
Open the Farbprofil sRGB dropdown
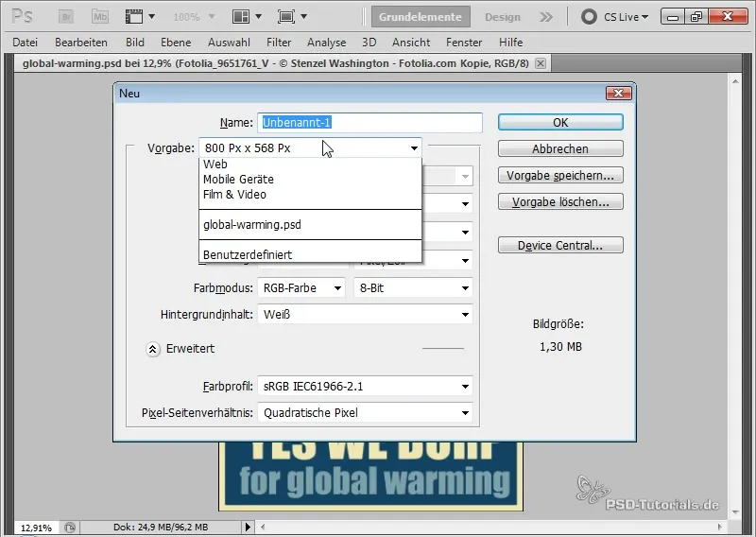(x=365, y=387)
